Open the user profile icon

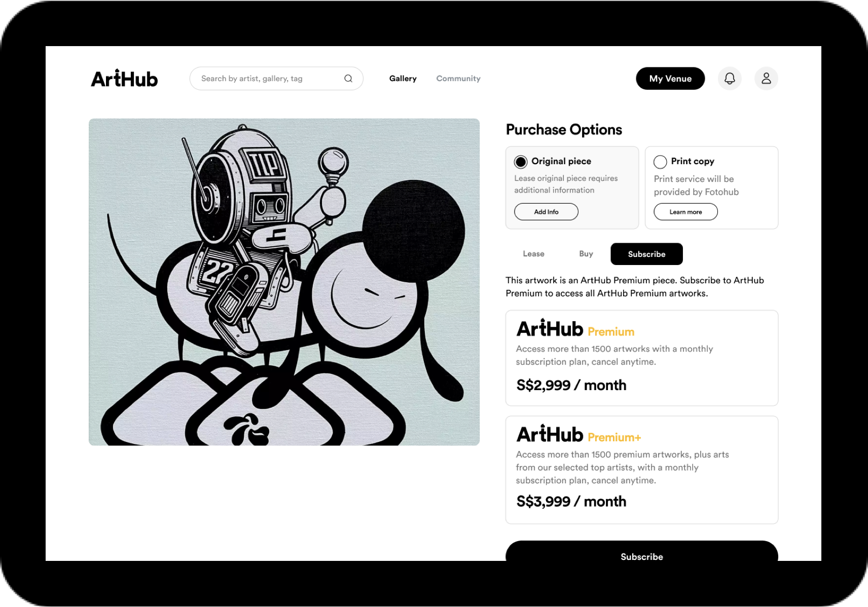766,79
